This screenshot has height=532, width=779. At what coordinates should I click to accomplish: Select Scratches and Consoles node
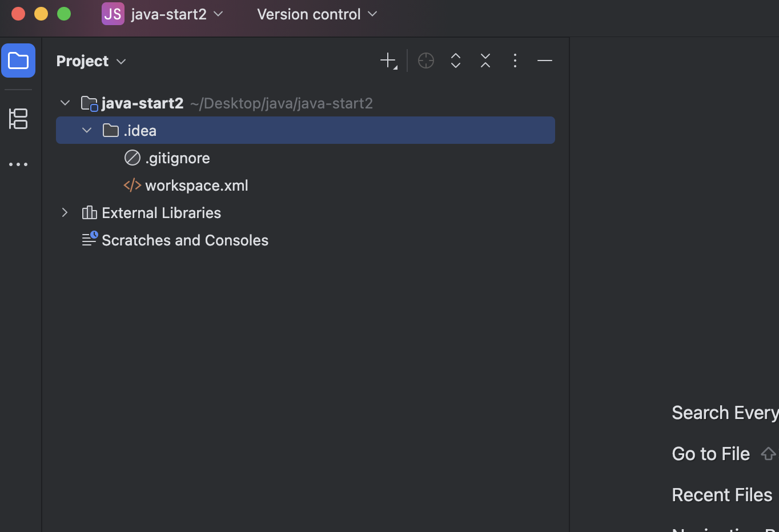[184, 240]
